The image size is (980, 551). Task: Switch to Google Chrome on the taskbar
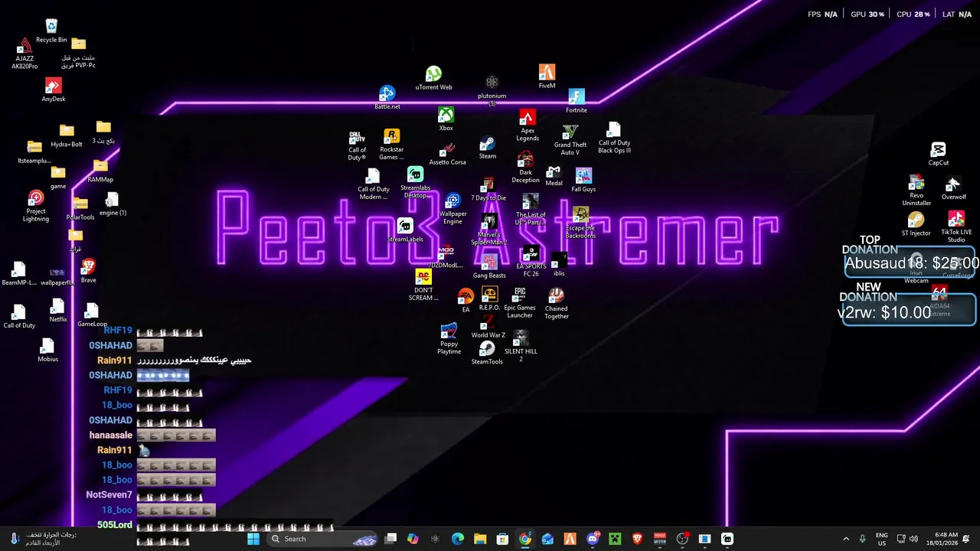pyautogui.click(x=524, y=539)
